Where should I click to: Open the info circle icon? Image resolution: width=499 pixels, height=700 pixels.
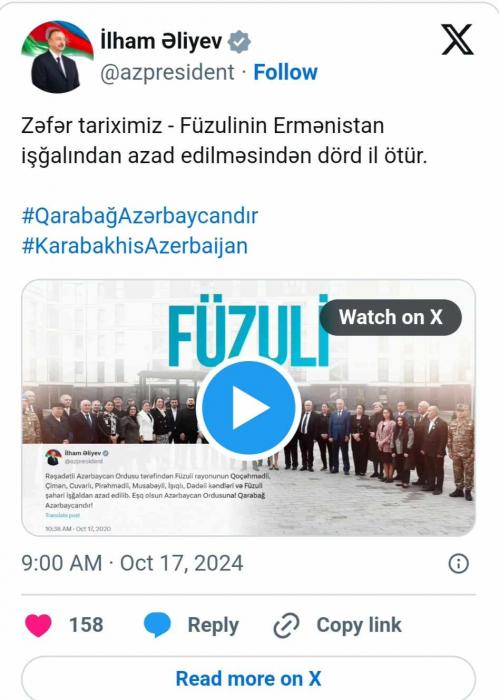(x=458, y=563)
